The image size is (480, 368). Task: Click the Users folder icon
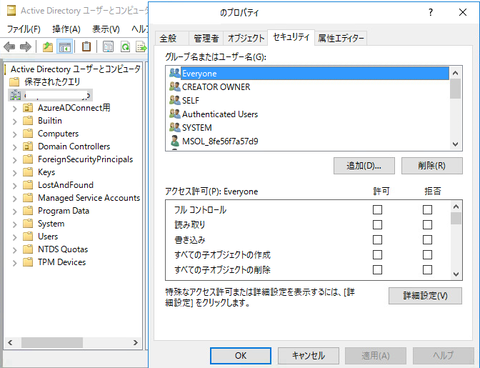pyautogui.click(x=28, y=237)
